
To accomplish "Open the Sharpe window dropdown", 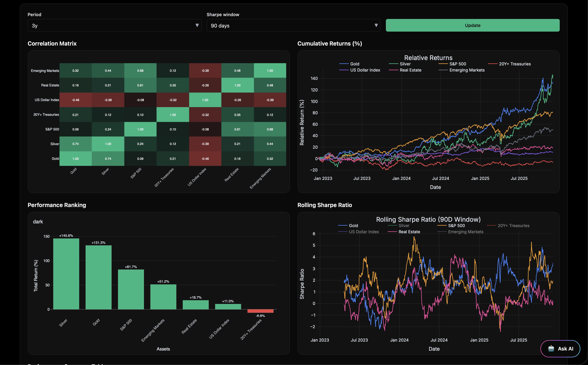I will point(293,25).
